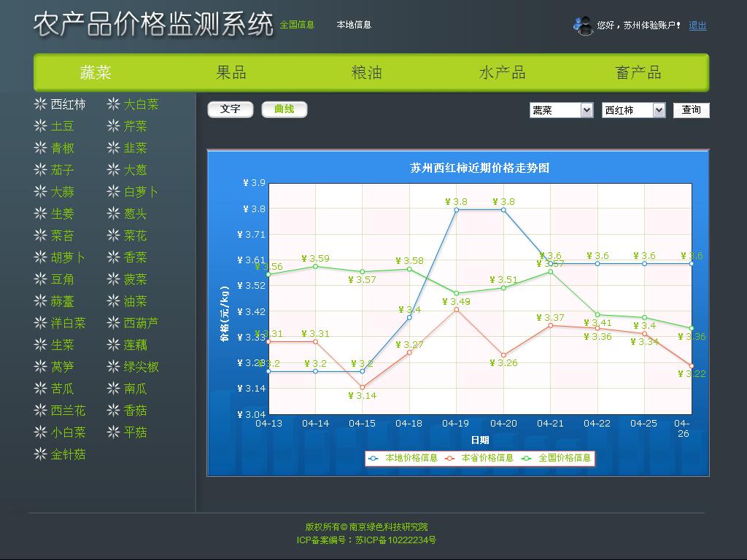
Task: Click the snowflake icon beside 金针菇
Action: pyautogui.click(x=40, y=454)
